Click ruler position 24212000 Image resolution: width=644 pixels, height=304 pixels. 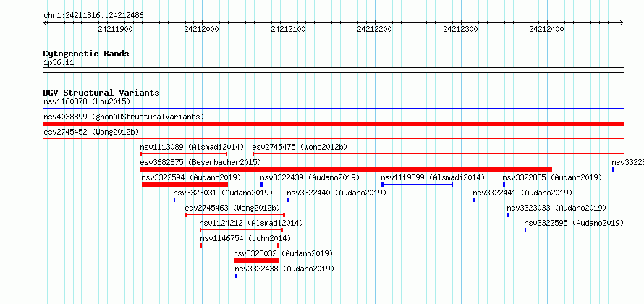tap(202, 29)
